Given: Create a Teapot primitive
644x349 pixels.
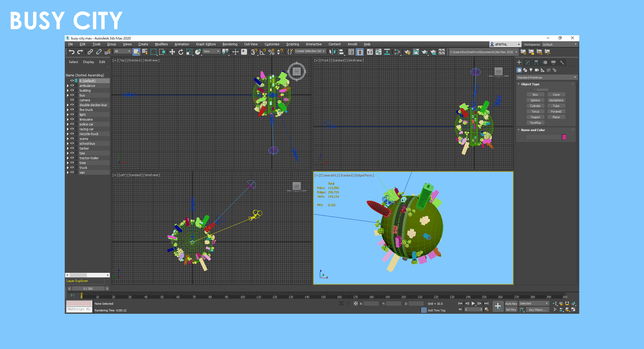Looking at the screenshot, I should point(535,117).
